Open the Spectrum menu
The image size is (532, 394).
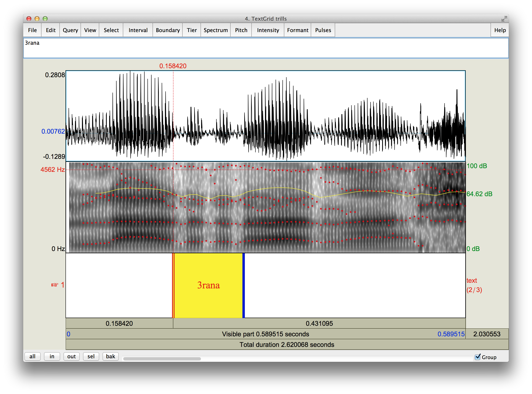click(215, 30)
